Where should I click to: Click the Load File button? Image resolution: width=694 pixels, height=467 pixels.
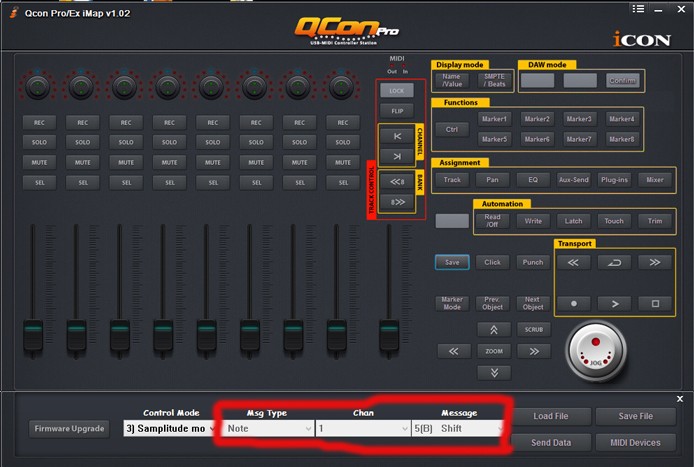point(551,416)
